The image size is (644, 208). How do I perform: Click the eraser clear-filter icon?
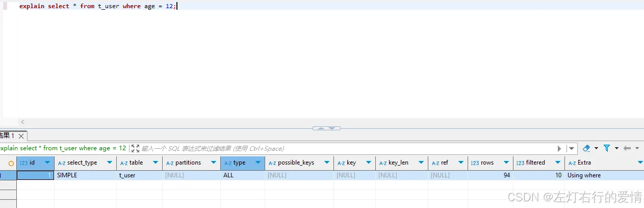tap(586, 148)
